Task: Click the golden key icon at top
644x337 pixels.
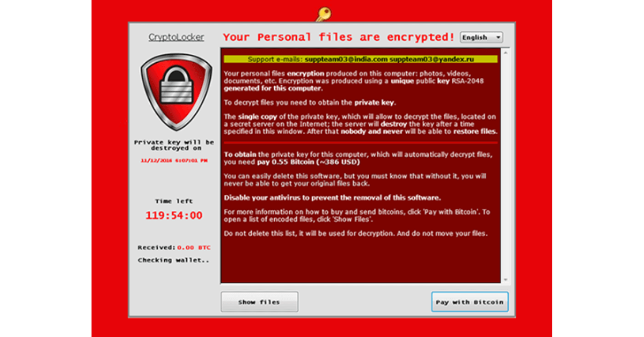Action: 323,14
